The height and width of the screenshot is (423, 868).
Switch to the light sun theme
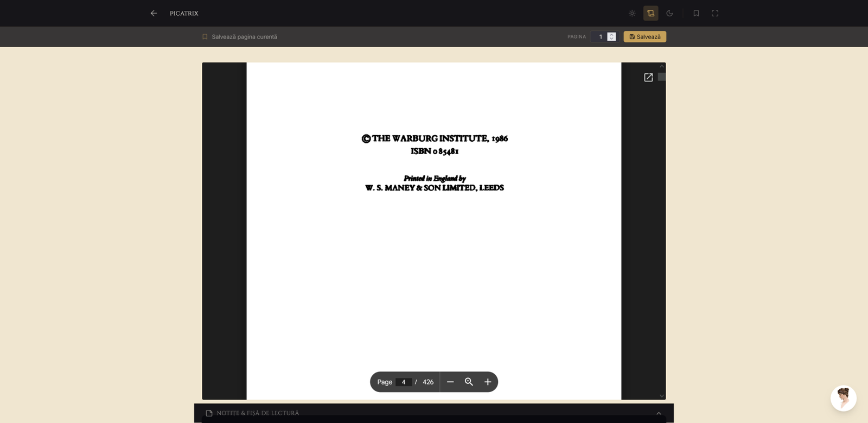click(x=632, y=13)
